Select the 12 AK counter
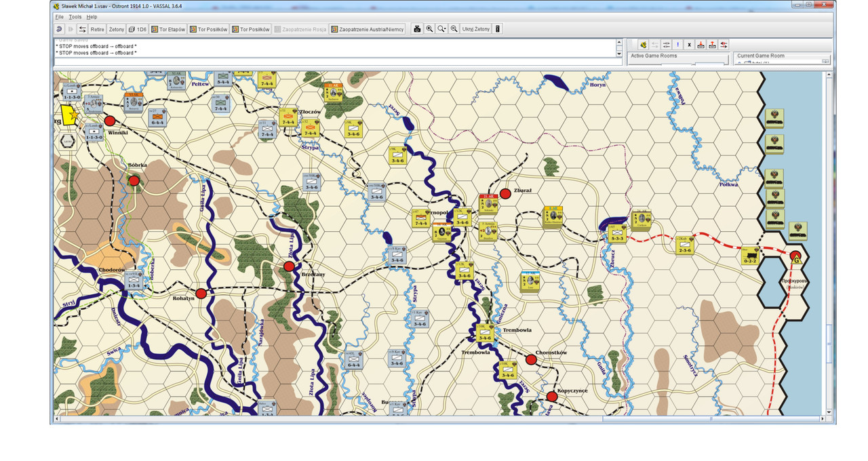Image resolution: width=868 pixels, height=461 pixels. (x=530, y=282)
